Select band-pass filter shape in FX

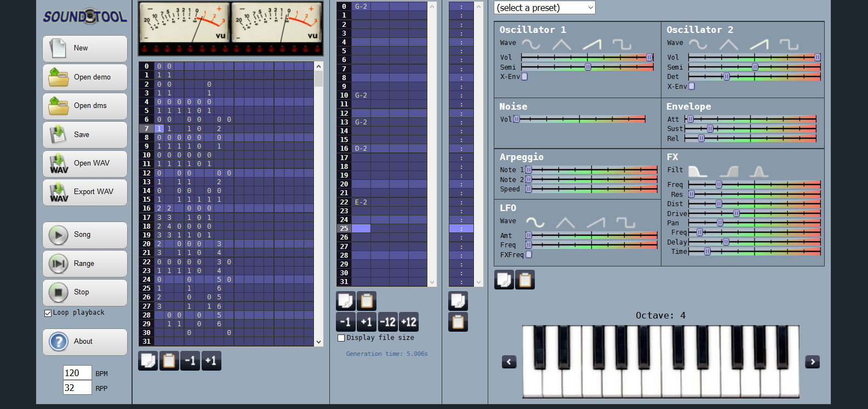click(759, 171)
